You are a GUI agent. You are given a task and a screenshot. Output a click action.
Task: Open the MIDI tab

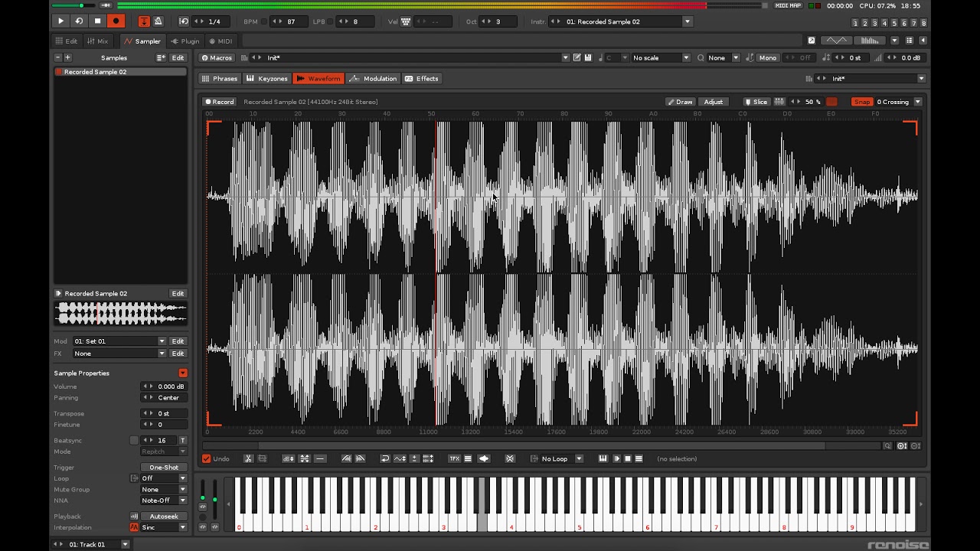point(220,41)
